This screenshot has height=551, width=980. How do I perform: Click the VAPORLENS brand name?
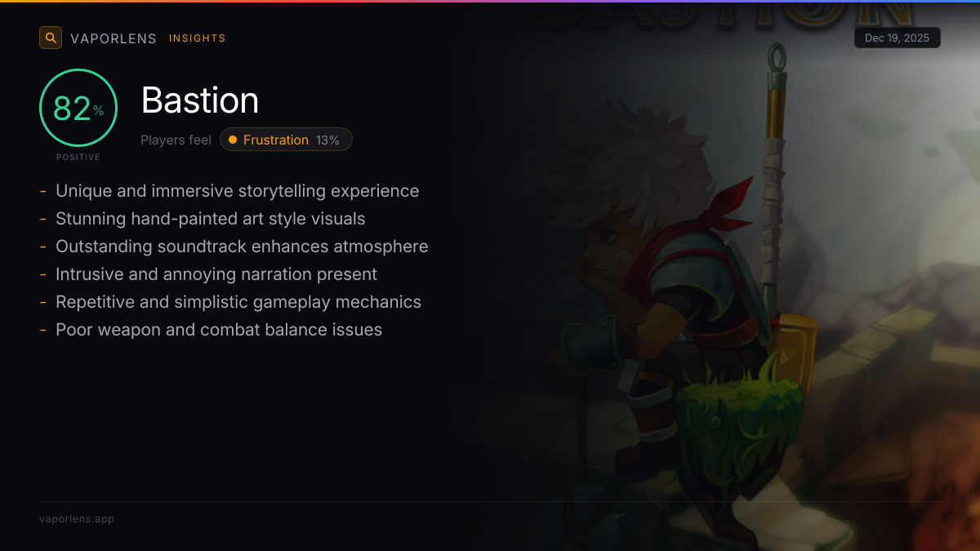(114, 38)
